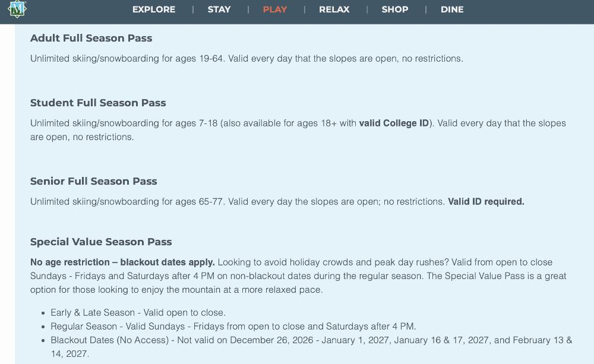Click the Student Full Season Pass heading
594x364 pixels.
(98, 103)
